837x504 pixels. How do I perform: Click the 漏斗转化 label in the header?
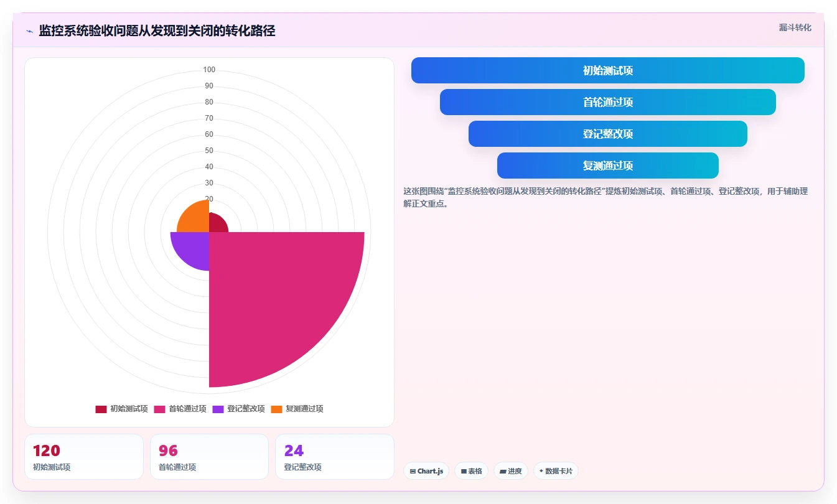click(x=795, y=27)
